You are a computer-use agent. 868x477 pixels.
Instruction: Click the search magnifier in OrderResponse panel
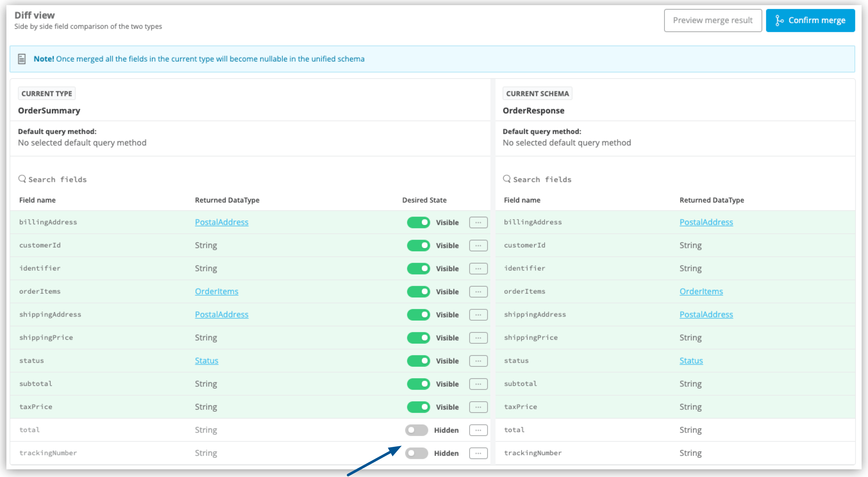point(506,179)
